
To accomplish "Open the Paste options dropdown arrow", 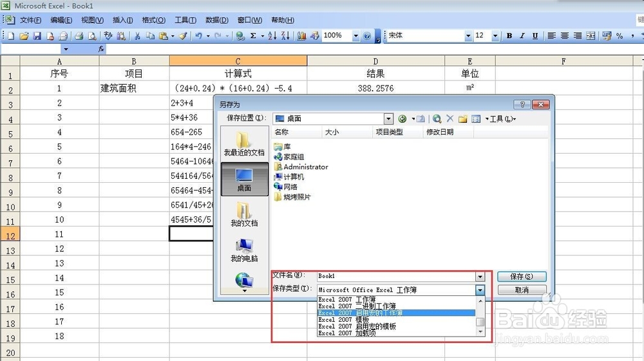I will pyautogui.click(x=173, y=36).
